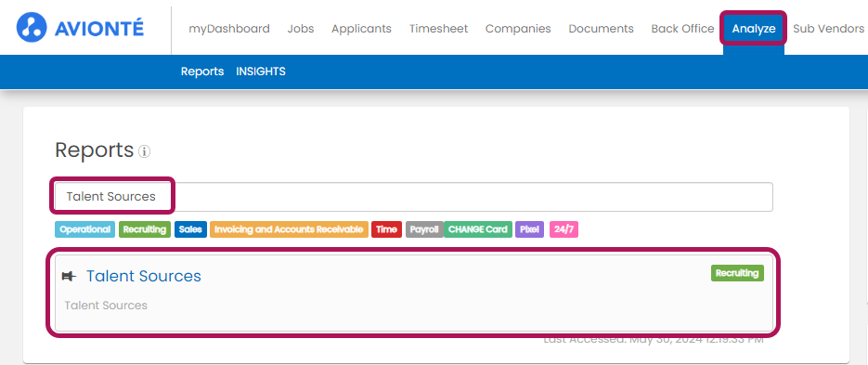Open the Reports submenu item
This screenshot has width=868, height=365.
pyautogui.click(x=202, y=72)
